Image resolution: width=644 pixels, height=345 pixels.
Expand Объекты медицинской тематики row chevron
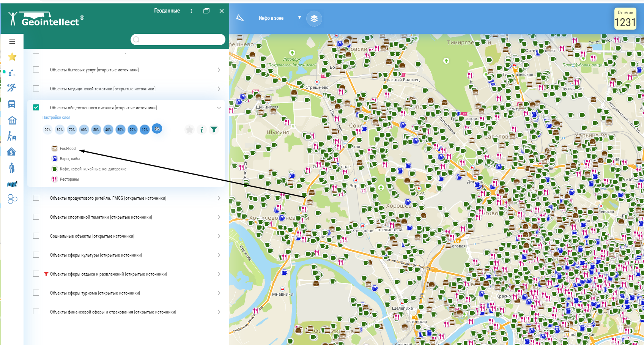point(219,89)
